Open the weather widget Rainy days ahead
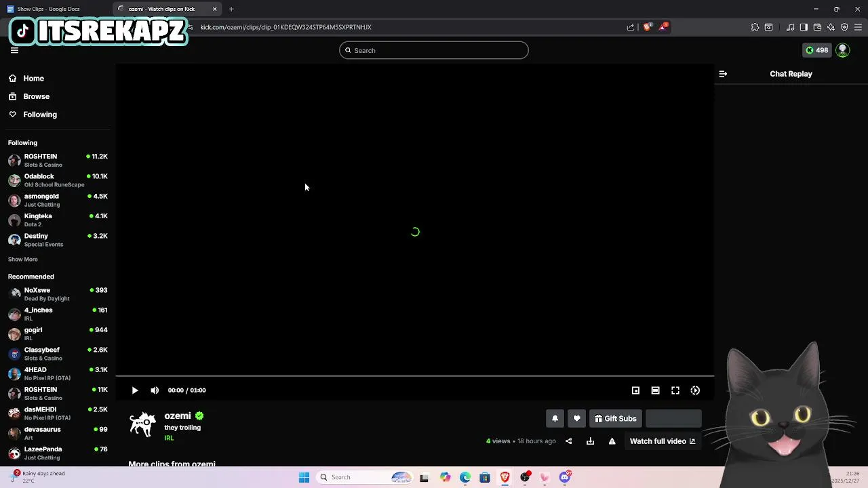 [39, 476]
